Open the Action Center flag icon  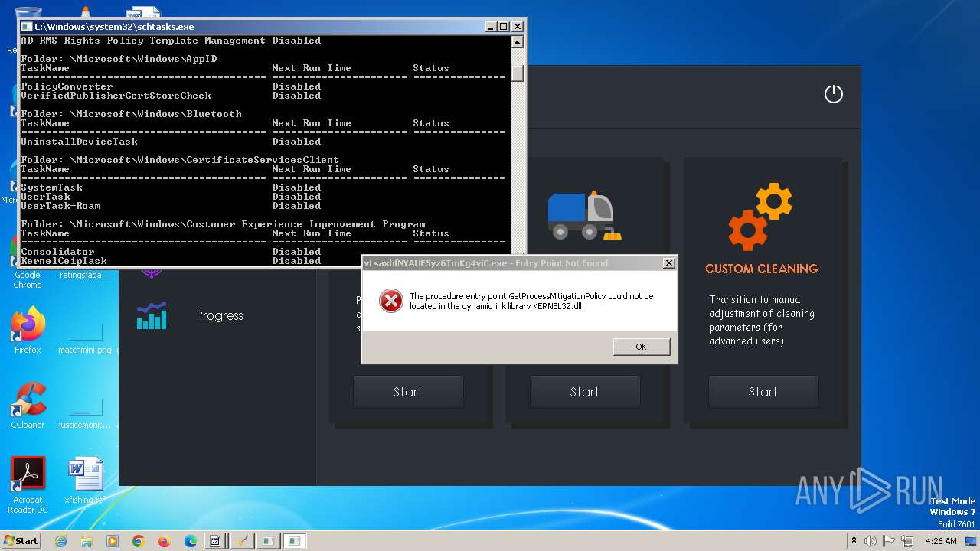click(x=890, y=540)
